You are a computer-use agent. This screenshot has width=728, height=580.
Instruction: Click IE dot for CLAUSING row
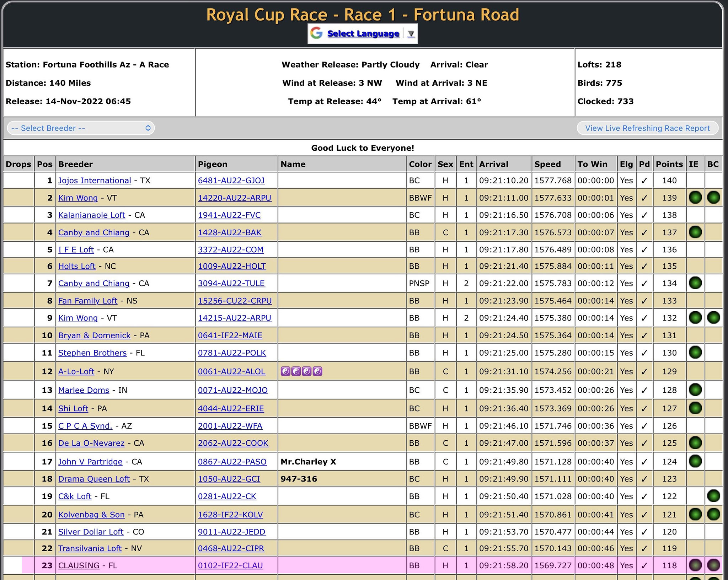pyautogui.click(x=695, y=565)
